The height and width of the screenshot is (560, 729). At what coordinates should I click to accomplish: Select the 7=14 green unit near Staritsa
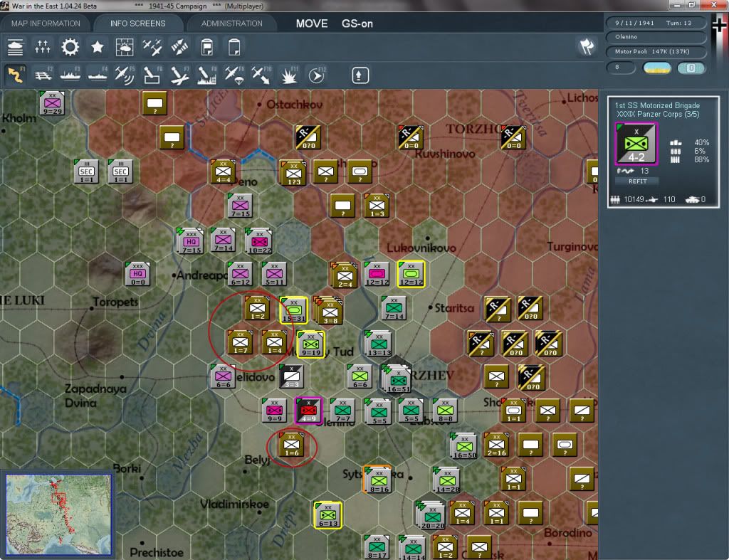pyautogui.click(x=394, y=307)
